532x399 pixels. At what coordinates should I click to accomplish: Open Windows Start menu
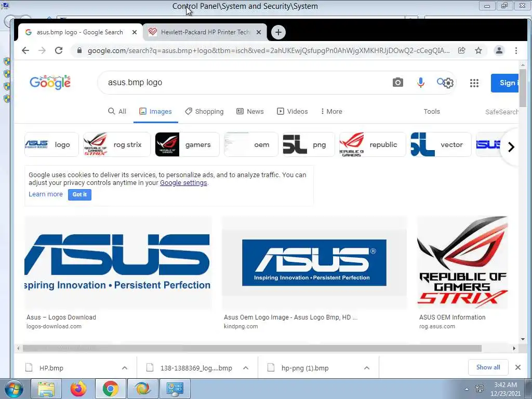(x=14, y=389)
